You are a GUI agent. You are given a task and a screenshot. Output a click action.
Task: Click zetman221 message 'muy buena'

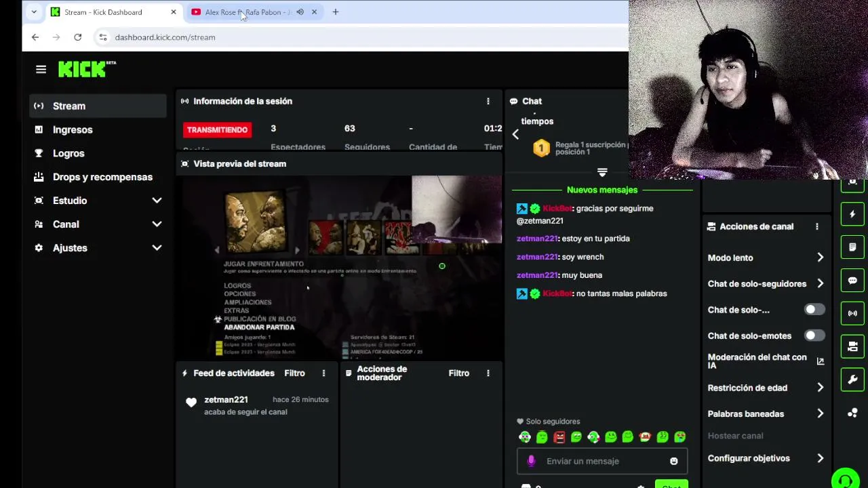(x=559, y=275)
